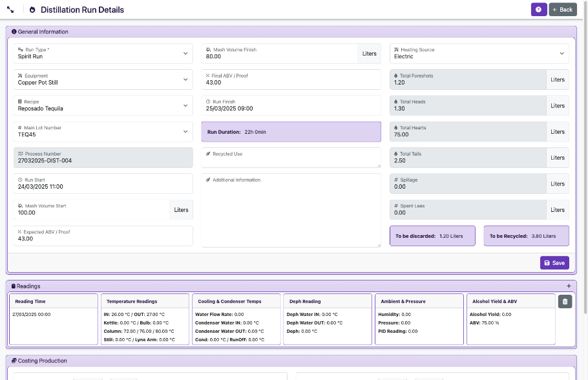Image resolution: width=588 pixels, height=380 pixels.
Task: Delete the reading row with trash icon
Action: point(565,301)
